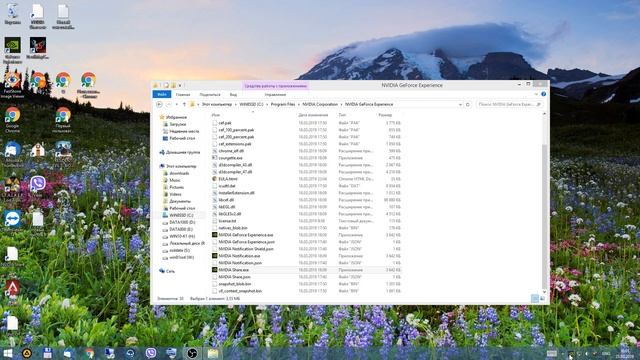Open Quick Access toolbar customize dropdown
The image size is (640, 360).
click(180, 85)
